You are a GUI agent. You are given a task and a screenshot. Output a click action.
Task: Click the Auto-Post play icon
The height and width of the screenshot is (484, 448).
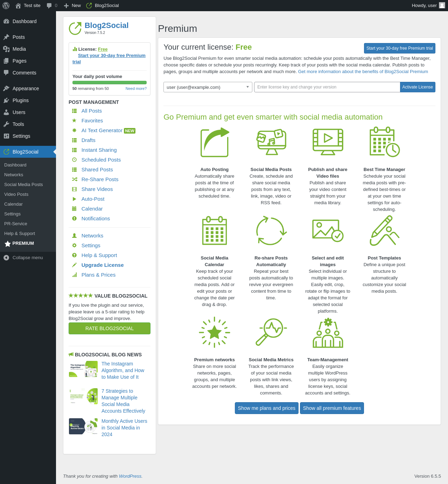[x=74, y=199]
